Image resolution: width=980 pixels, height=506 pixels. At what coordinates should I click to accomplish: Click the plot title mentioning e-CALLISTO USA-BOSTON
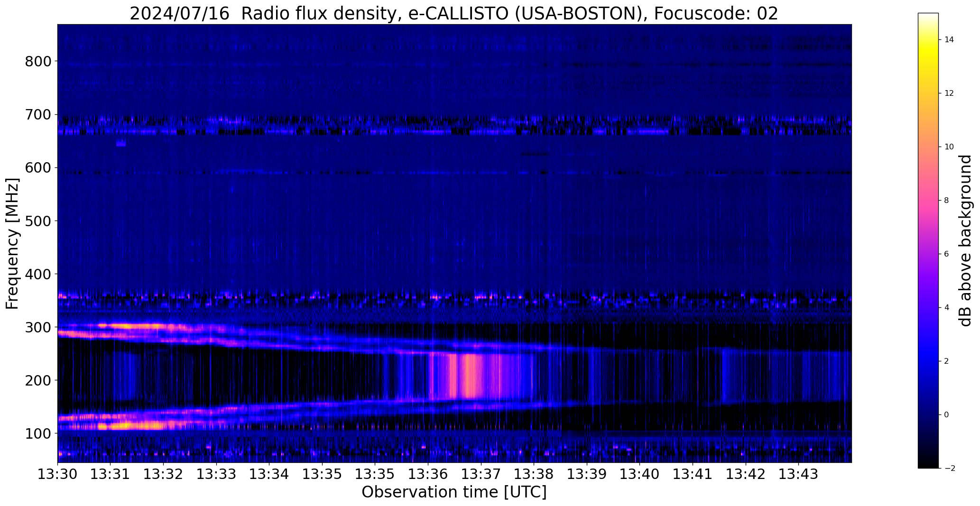[454, 14]
